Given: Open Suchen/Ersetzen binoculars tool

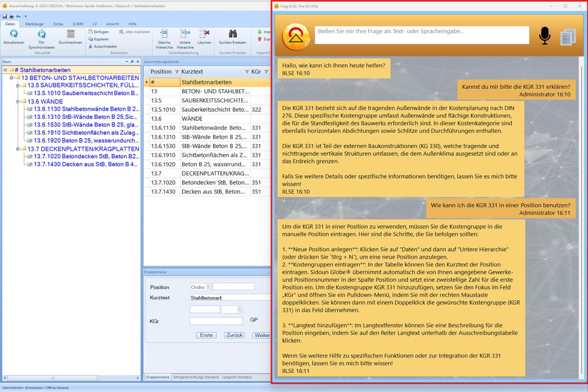Looking at the screenshot, I should tap(232, 34).
